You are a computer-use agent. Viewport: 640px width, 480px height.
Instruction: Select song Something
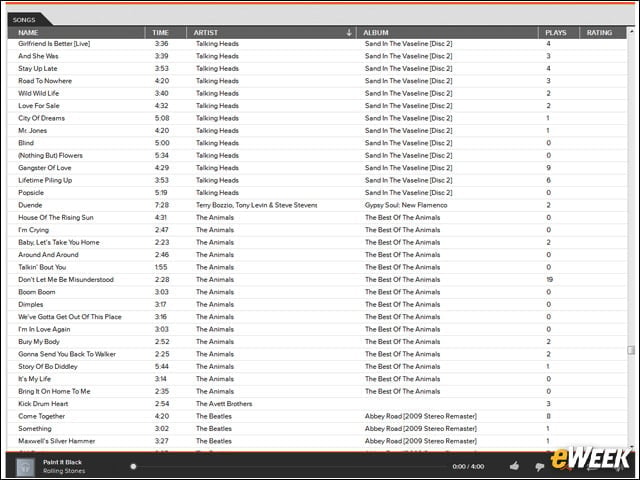(35, 429)
